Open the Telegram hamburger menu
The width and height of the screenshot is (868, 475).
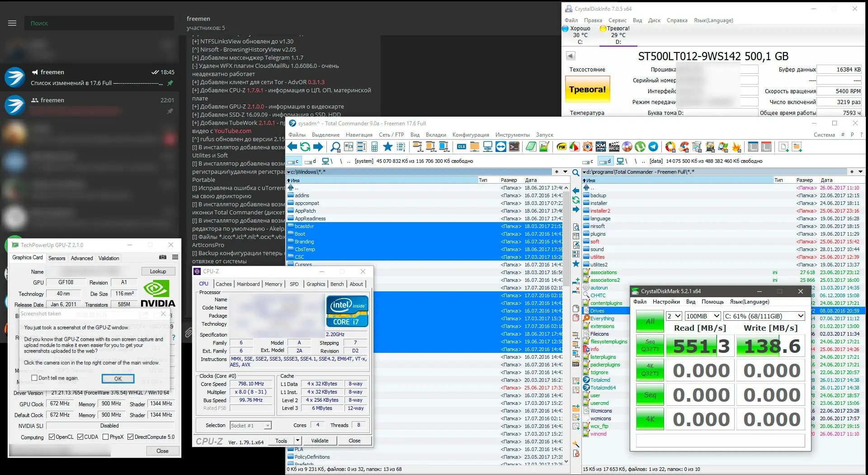[12, 23]
